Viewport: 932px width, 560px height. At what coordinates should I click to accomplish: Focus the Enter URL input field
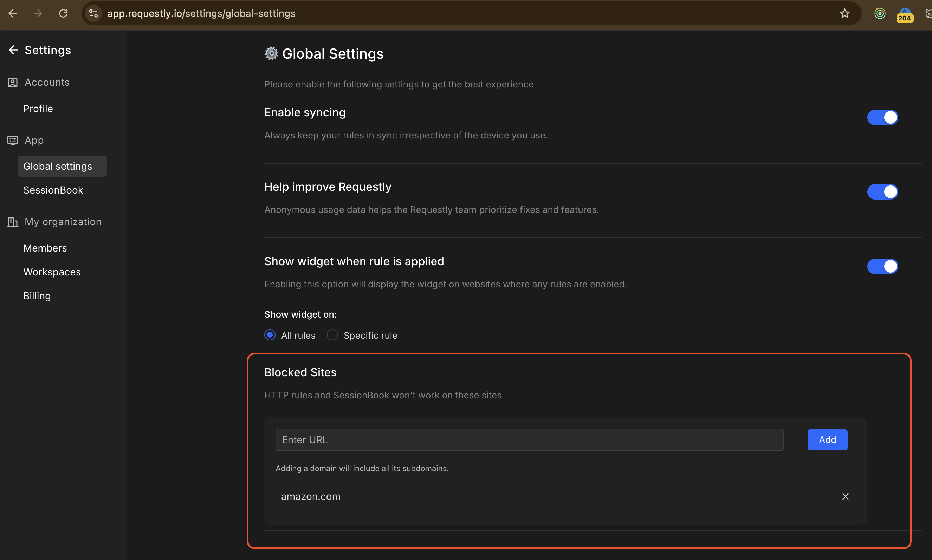click(529, 440)
